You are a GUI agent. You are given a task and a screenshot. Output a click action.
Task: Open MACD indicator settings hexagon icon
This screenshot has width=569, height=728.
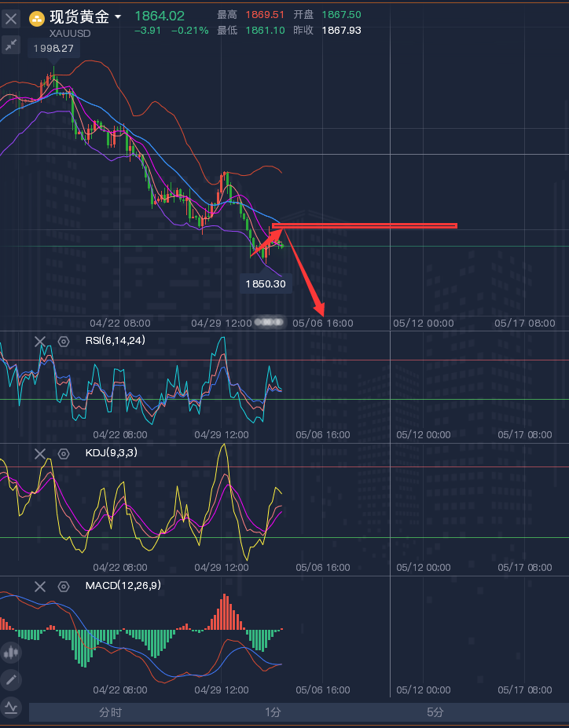pos(64,586)
